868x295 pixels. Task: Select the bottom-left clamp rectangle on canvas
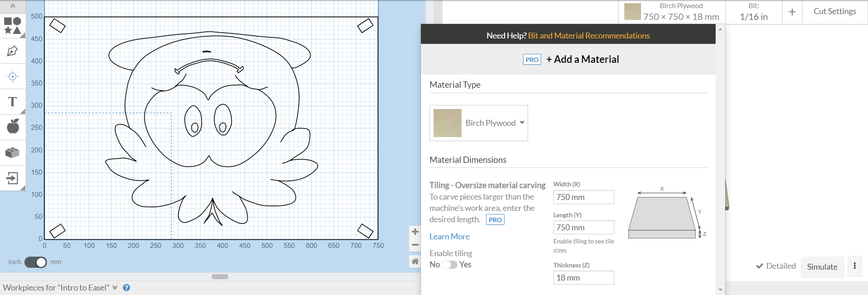57,231
